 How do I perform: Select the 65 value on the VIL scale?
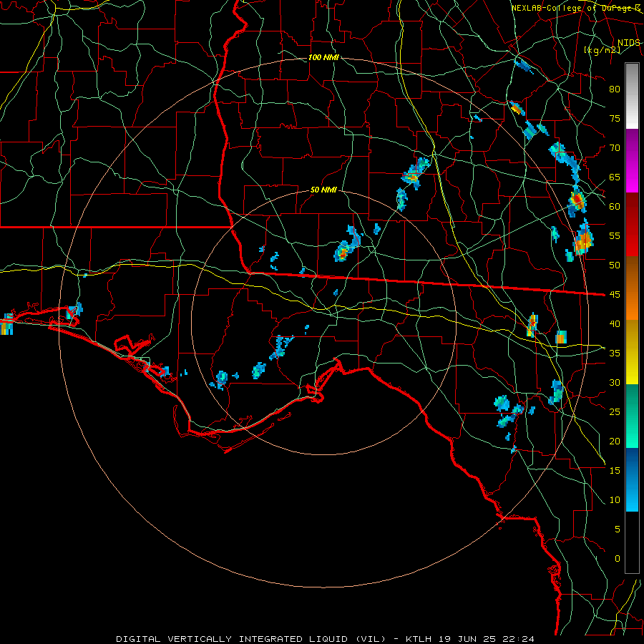pyautogui.click(x=615, y=177)
